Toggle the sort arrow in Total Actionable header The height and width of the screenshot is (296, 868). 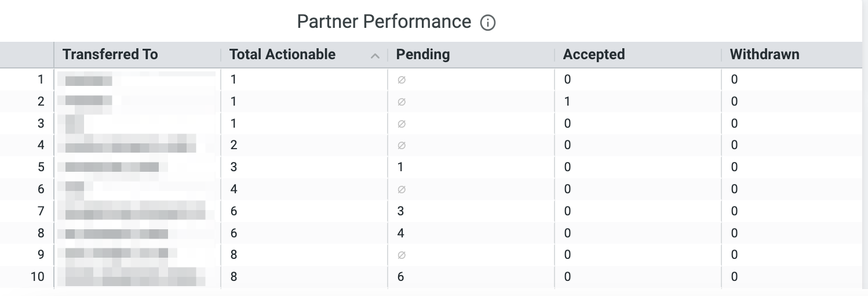[375, 56]
